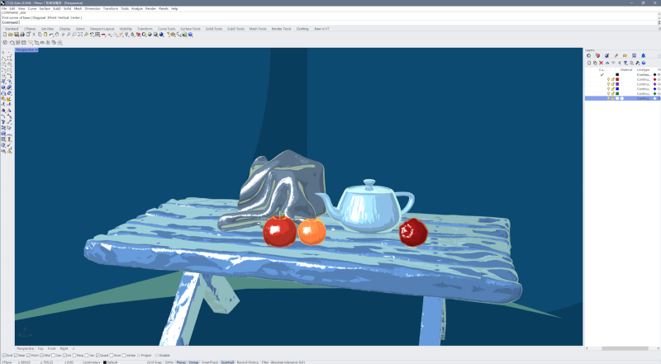
Task: Open the Perspective viewport title dropdown
Action: [x=36, y=50]
